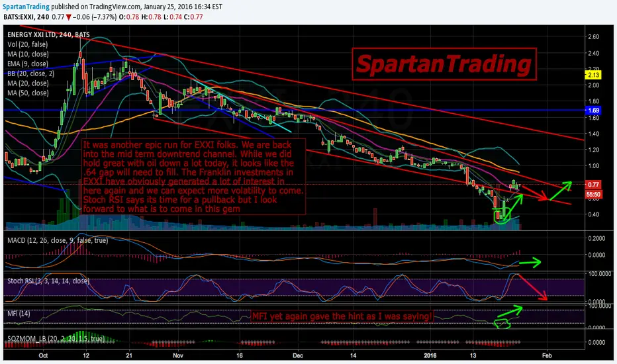Click the 21 date label on time axis
The image size is (617, 364).
(129, 355)
